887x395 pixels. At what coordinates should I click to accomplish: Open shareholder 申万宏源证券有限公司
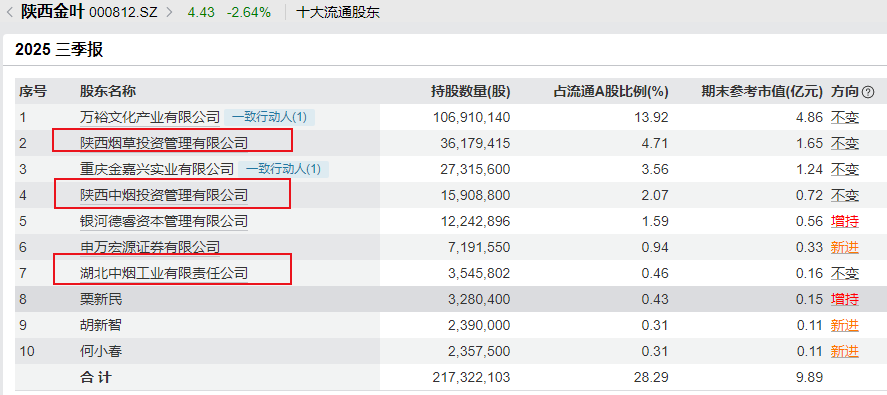click(x=150, y=247)
